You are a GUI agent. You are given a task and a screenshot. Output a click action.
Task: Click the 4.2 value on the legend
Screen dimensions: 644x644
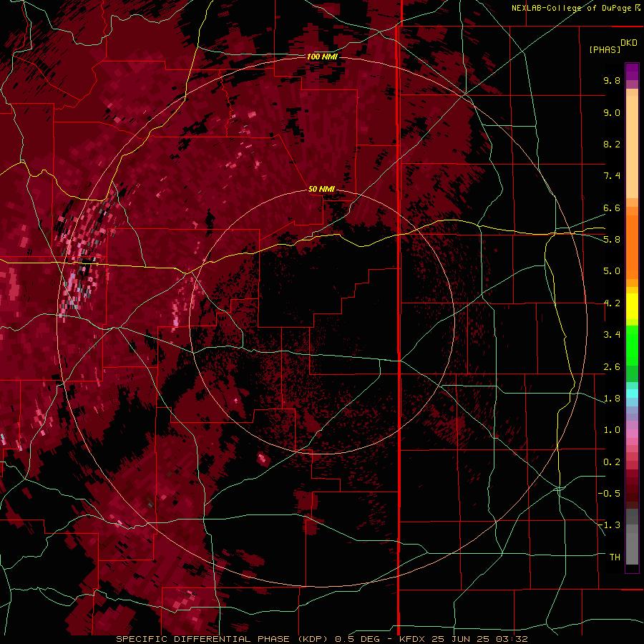point(612,303)
